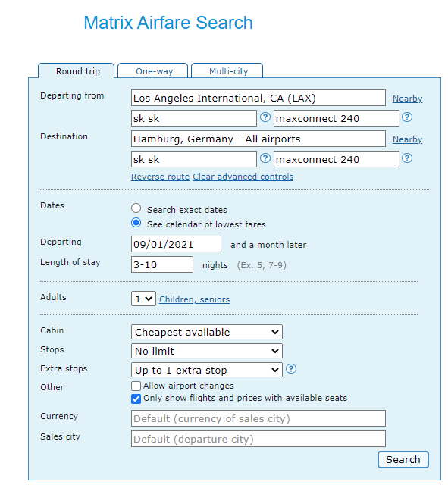Expand the Cabin dropdown showing Cheapest available
Viewport: 448px width, 488px height.
(x=207, y=332)
